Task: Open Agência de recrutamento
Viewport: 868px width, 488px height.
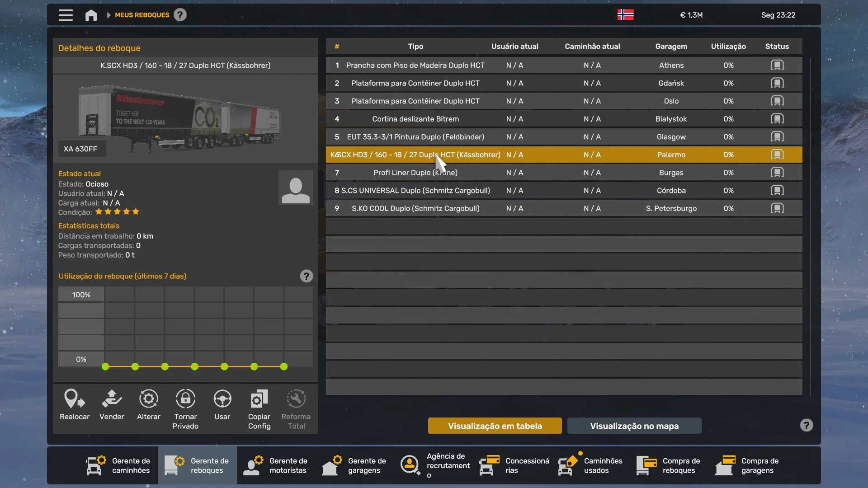Action: pyautogui.click(x=435, y=466)
